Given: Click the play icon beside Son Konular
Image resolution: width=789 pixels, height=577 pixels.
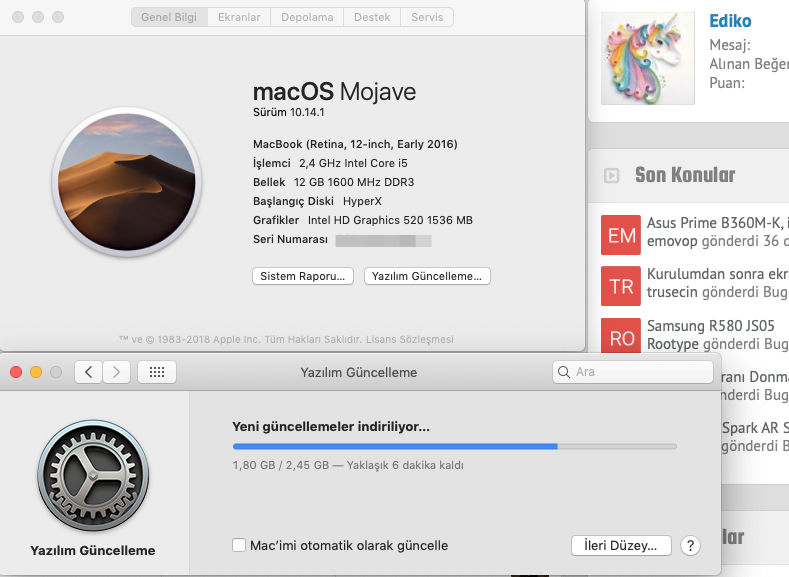Looking at the screenshot, I should tap(611, 176).
